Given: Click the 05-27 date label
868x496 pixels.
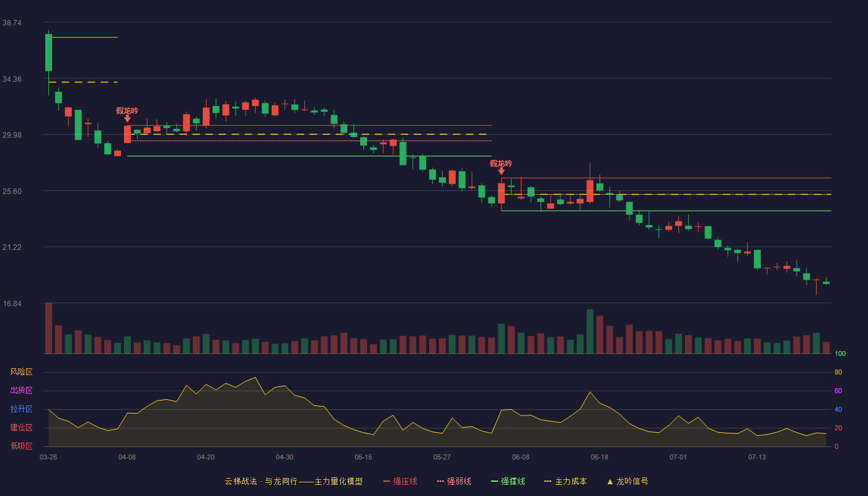Looking at the screenshot, I should 442,457.
